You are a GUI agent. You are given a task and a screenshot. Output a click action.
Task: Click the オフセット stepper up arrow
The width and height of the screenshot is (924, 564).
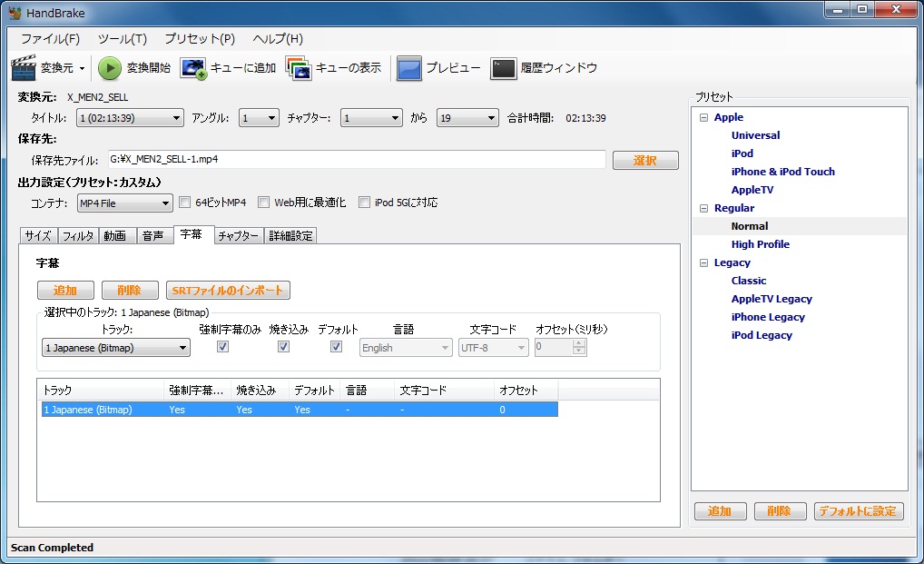click(x=579, y=343)
